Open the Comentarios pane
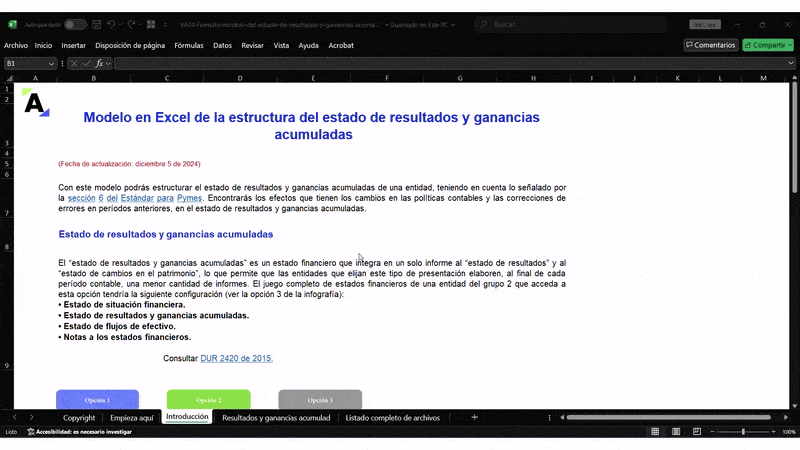 click(x=711, y=45)
